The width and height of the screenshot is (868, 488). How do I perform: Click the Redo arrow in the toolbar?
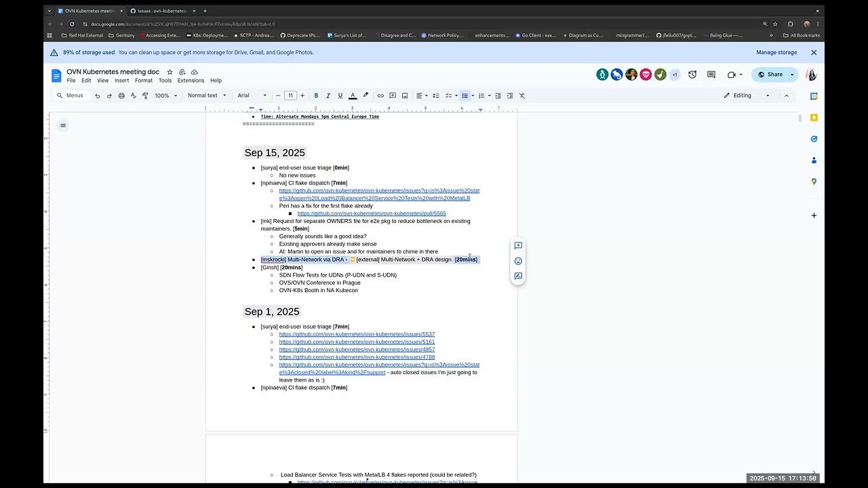(109, 96)
